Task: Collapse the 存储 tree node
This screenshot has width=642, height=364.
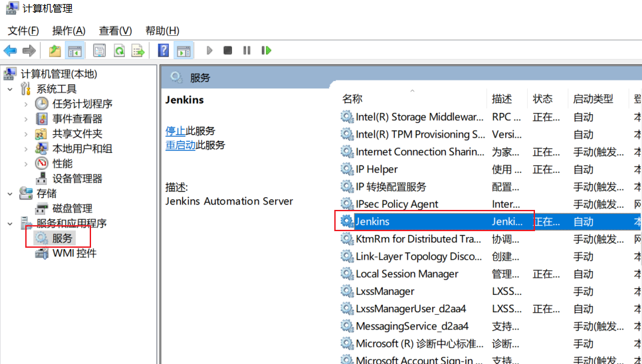Action: click(x=10, y=194)
